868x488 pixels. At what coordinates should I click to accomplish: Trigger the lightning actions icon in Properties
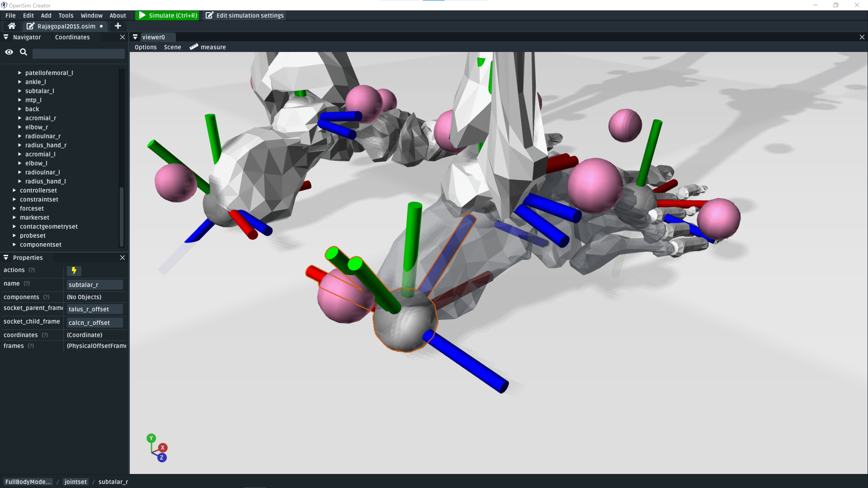[x=74, y=271]
